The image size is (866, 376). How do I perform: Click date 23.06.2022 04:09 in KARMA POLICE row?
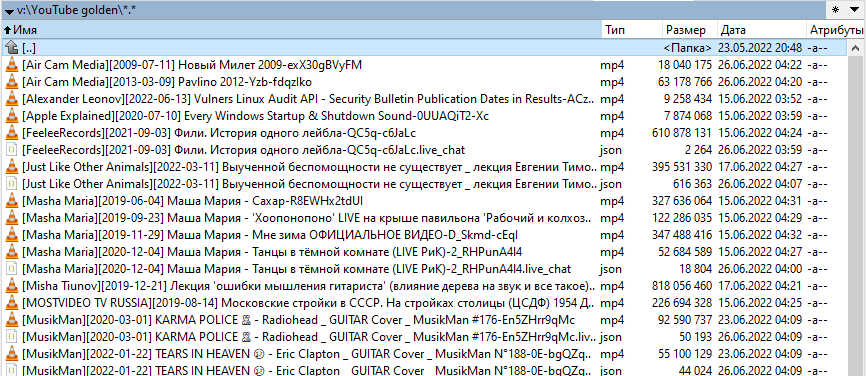pos(760,320)
